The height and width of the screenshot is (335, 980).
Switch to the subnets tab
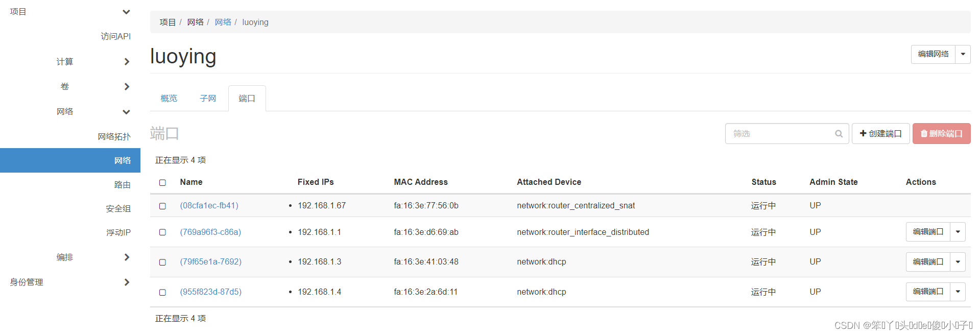coord(208,99)
